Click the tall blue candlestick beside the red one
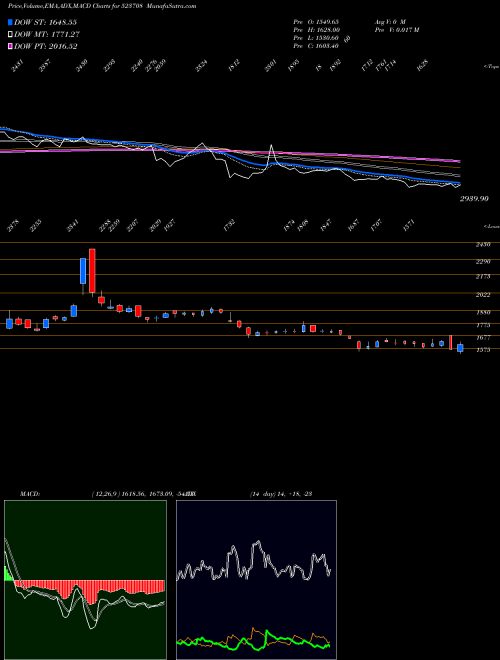 [83, 271]
